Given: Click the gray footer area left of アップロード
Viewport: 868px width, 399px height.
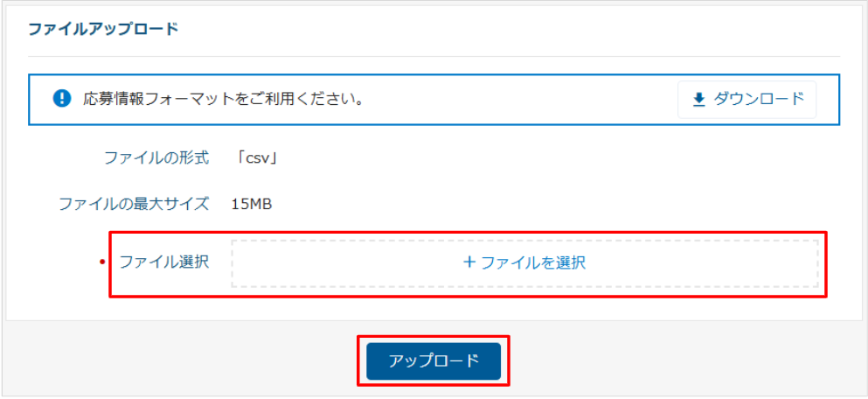Looking at the screenshot, I should pyautogui.click(x=175, y=360).
